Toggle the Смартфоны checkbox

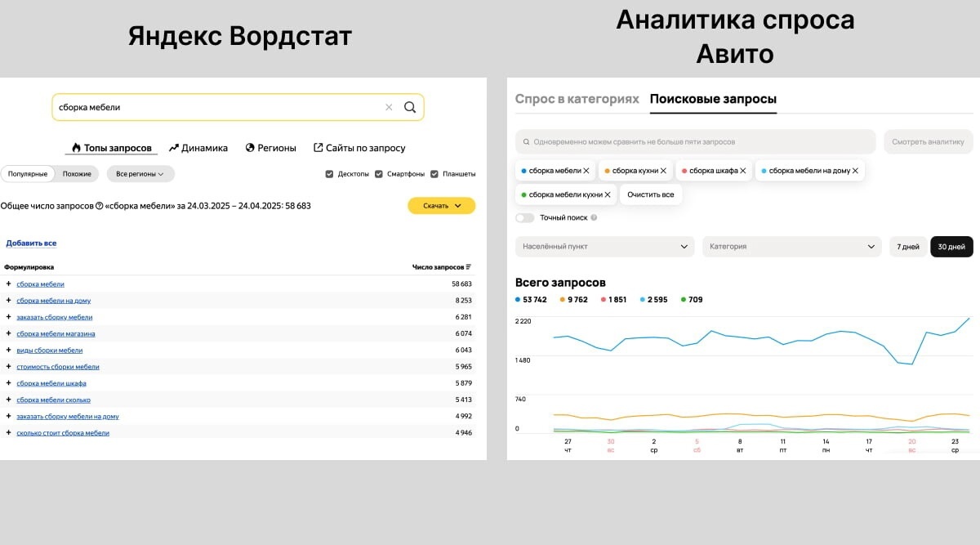[380, 174]
